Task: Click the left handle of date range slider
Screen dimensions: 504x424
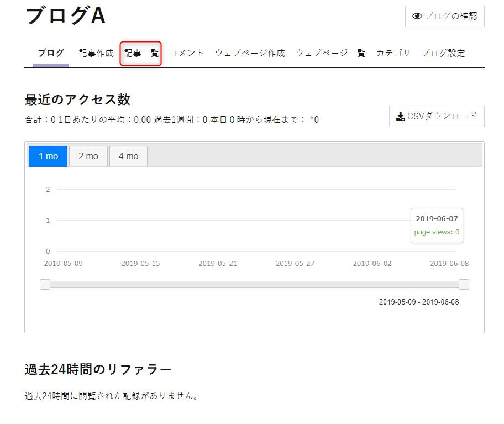Action: pyautogui.click(x=45, y=285)
